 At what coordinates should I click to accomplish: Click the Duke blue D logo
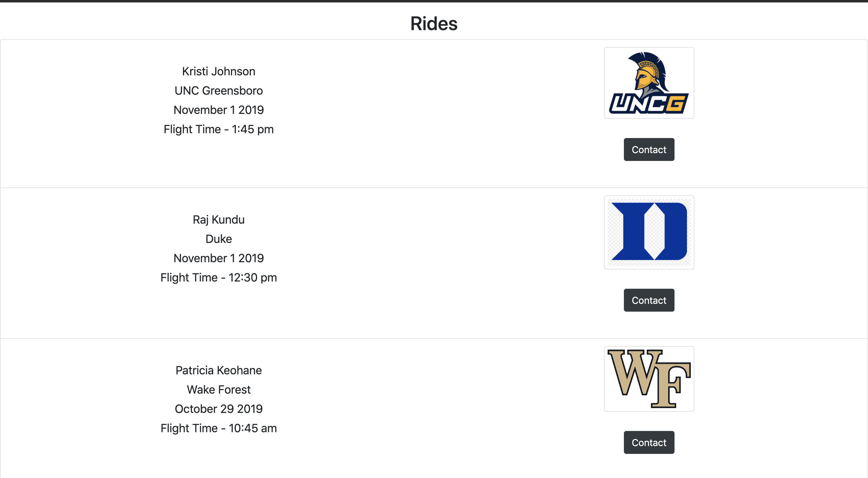tap(649, 232)
